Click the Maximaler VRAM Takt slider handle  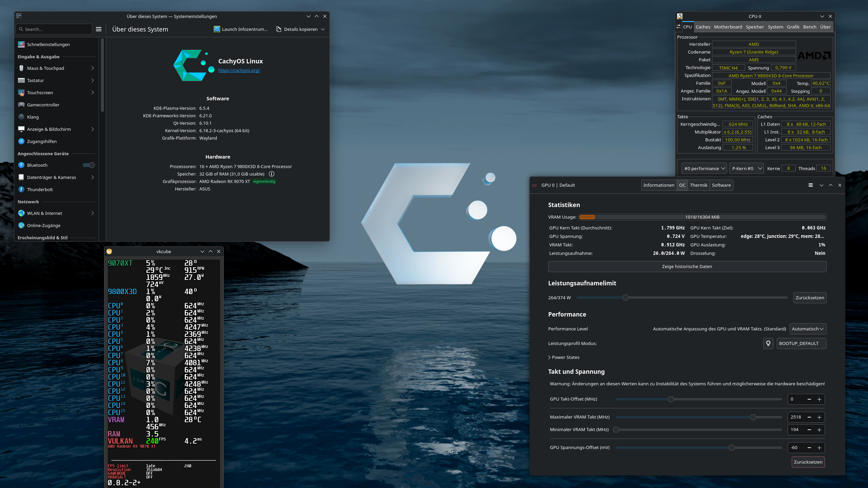(x=753, y=417)
